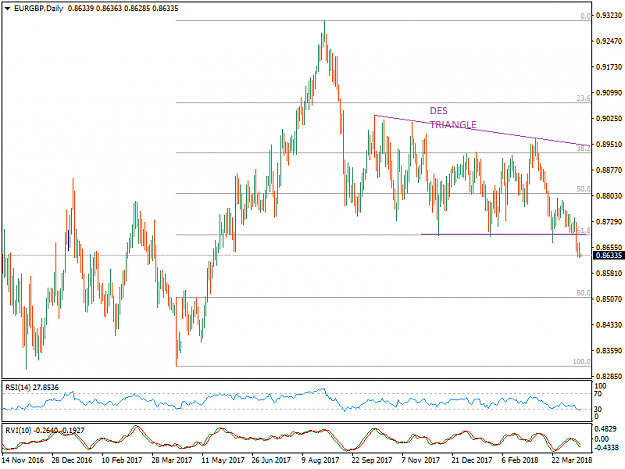The image size is (625, 469).
Task: Select the purple descending triangle trendline
Action: click(x=482, y=131)
